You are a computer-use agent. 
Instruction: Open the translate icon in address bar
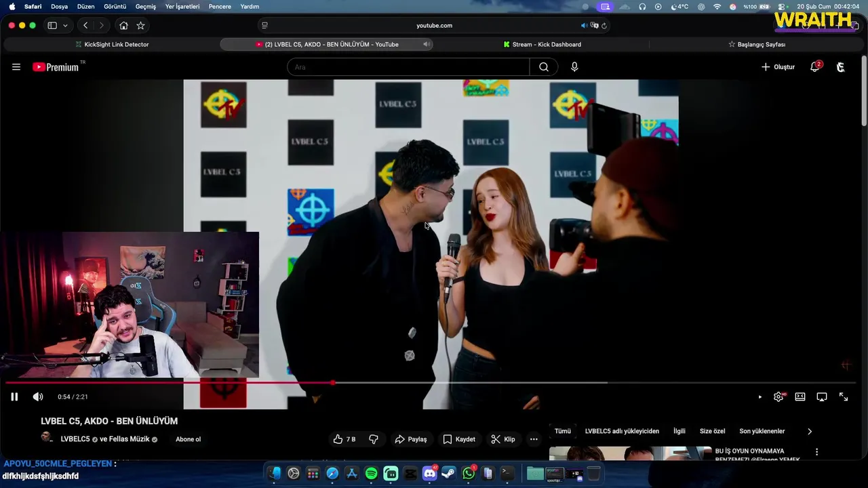(594, 25)
